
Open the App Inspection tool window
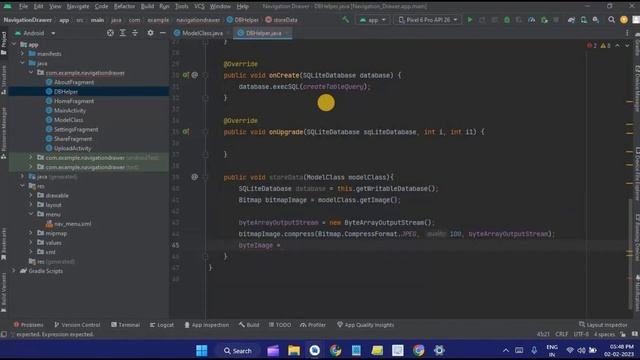click(207, 325)
